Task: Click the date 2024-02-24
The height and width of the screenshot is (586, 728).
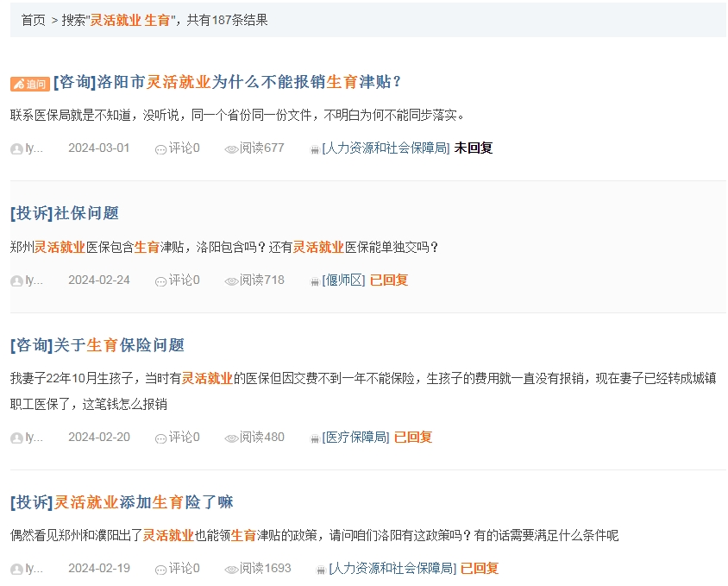Action: pos(99,280)
